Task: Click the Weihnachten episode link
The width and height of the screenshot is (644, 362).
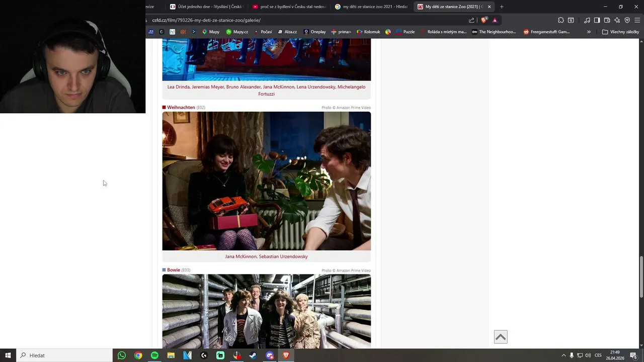Action: 181,108
